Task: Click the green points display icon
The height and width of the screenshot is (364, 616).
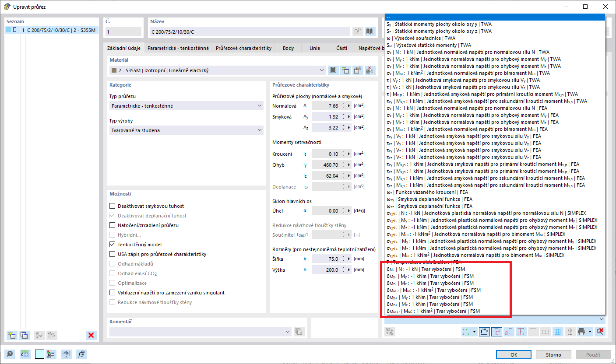Action: tap(466, 332)
